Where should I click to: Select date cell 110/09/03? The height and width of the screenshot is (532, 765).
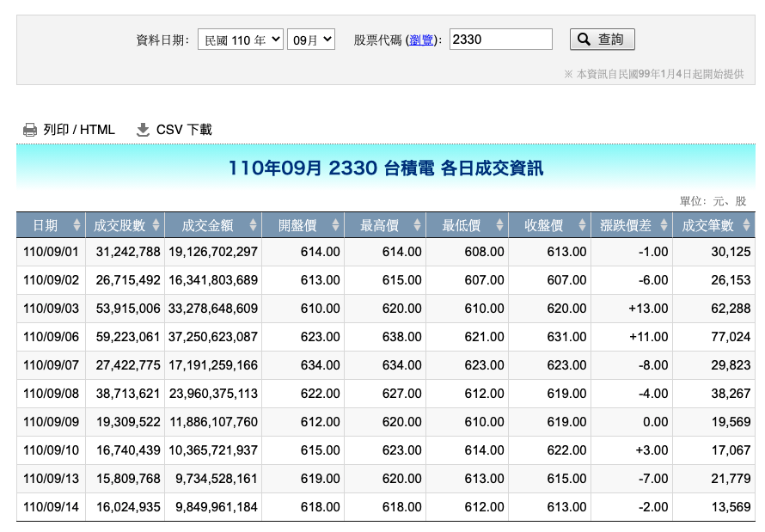pos(51,309)
